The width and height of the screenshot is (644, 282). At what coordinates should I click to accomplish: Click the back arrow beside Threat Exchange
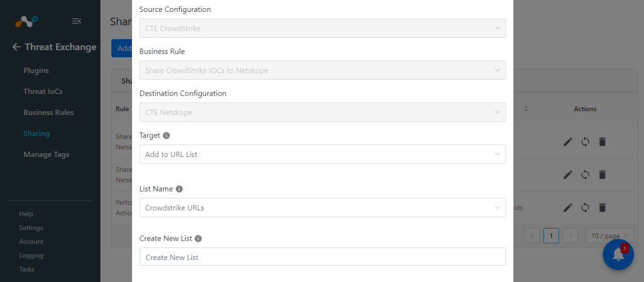click(x=16, y=46)
